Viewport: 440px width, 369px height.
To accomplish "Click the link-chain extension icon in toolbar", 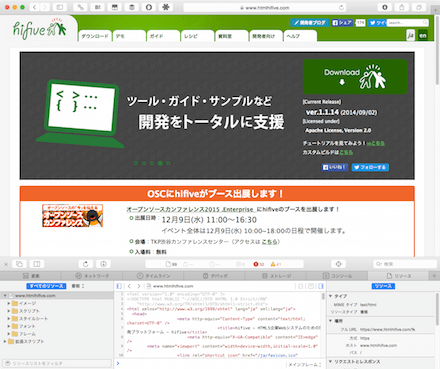I will click(81, 7).
